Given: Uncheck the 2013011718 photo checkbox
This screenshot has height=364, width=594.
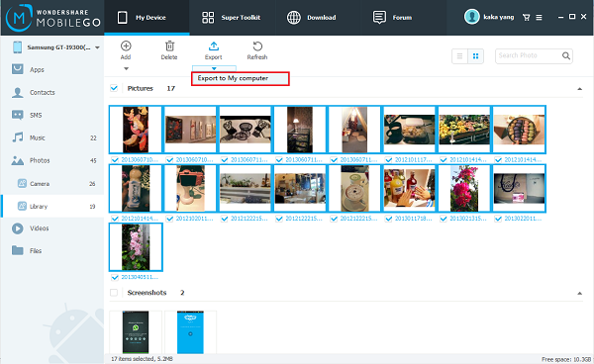Looking at the screenshot, I should 389,219.
